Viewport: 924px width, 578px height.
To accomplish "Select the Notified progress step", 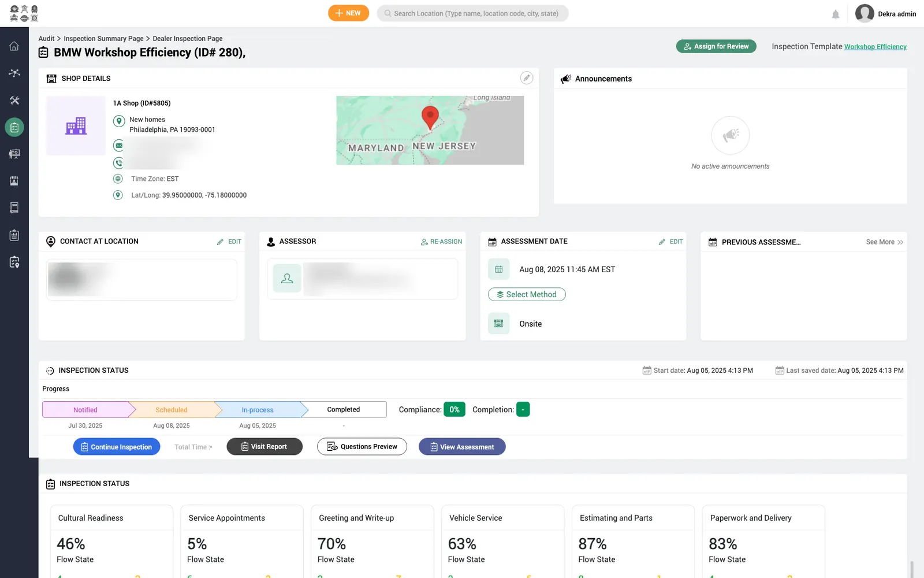I will click(85, 410).
